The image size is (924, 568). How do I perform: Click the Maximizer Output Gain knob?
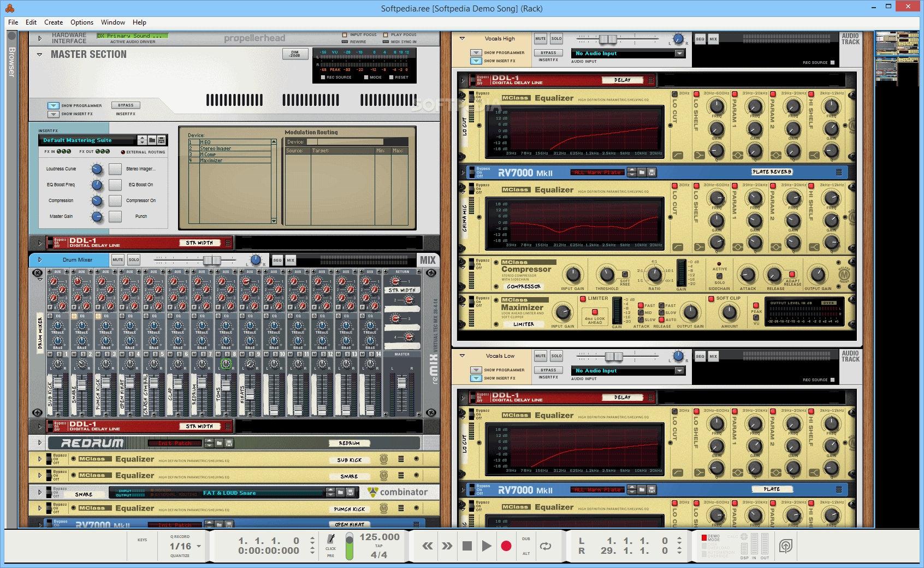pyautogui.click(x=690, y=312)
